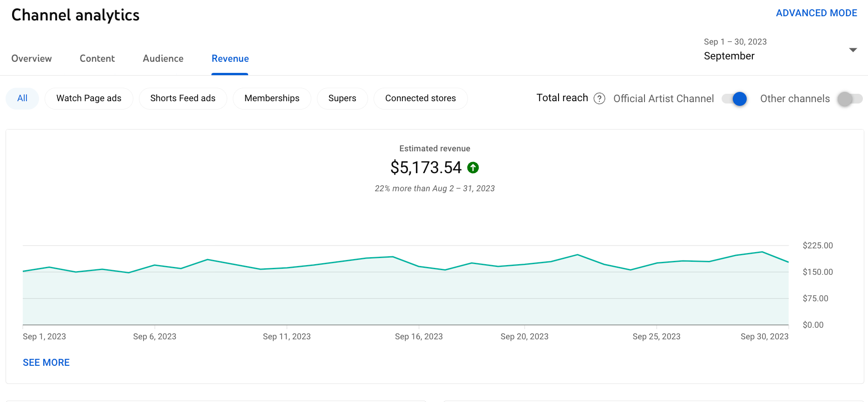The height and width of the screenshot is (402, 868).
Task: Expand the September date period selector
Action: (x=729, y=56)
